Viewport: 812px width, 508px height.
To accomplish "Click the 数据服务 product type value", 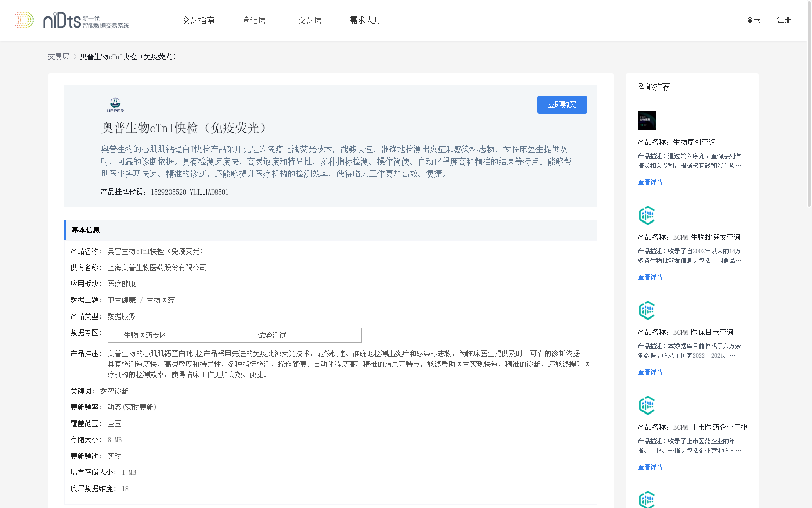I will [x=121, y=316].
